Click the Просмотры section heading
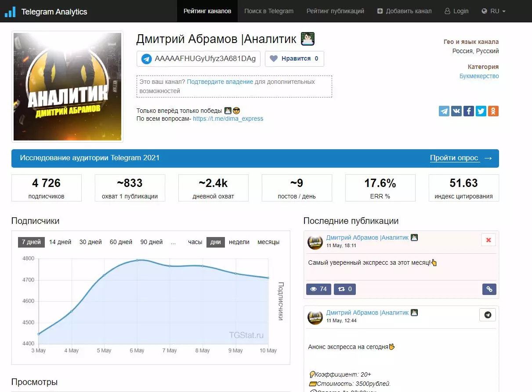This screenshot has width=532, height=392. tap(34, 382)
